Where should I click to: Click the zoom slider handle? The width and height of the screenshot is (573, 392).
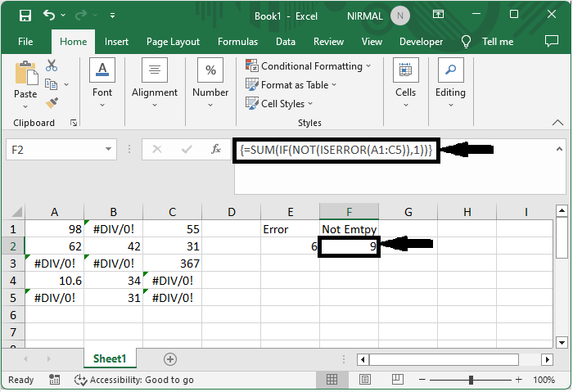pyautogui.click(x=471, y=380)
